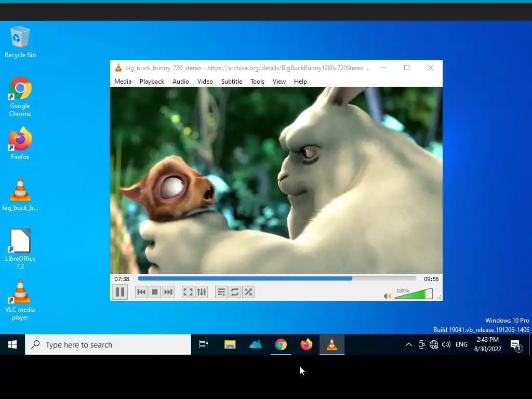Toggle the VLC playlist view
The height and width of the screenshot is (399, 532).
click(x=221, y=292)
